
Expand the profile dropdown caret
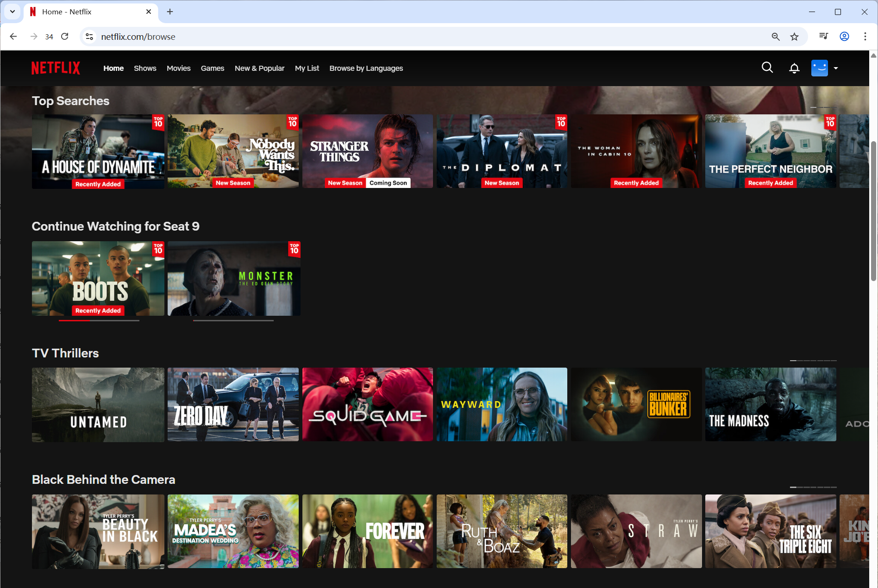pyautogui.click(x=836, y=68)
